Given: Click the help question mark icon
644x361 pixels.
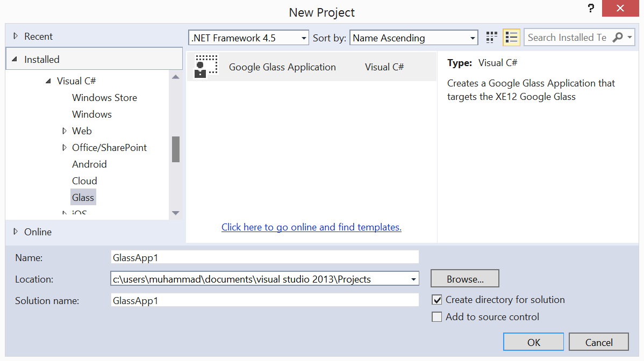Looking at the screenshot, I should click(x=591, y=9).
